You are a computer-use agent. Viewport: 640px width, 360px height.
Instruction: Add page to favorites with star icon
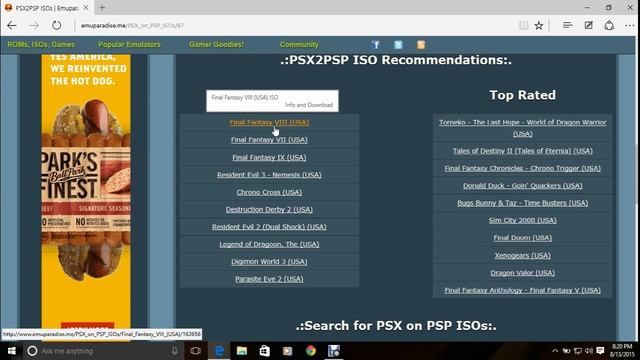click(x=539, y=25)
